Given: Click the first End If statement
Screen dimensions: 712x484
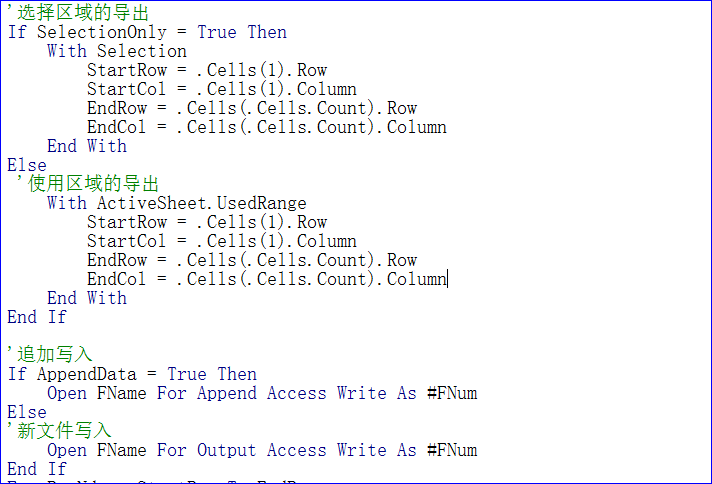Looking at the screenshot, I should 37,317.
